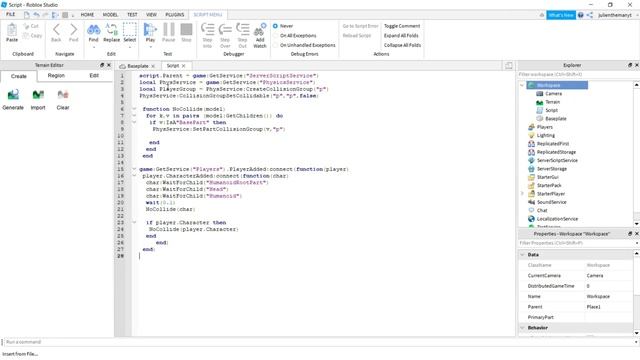The width and height of the screenshot is (640, 360).
Task: Switch to the MODEL ribbon tab
Action: click(110, 15)
